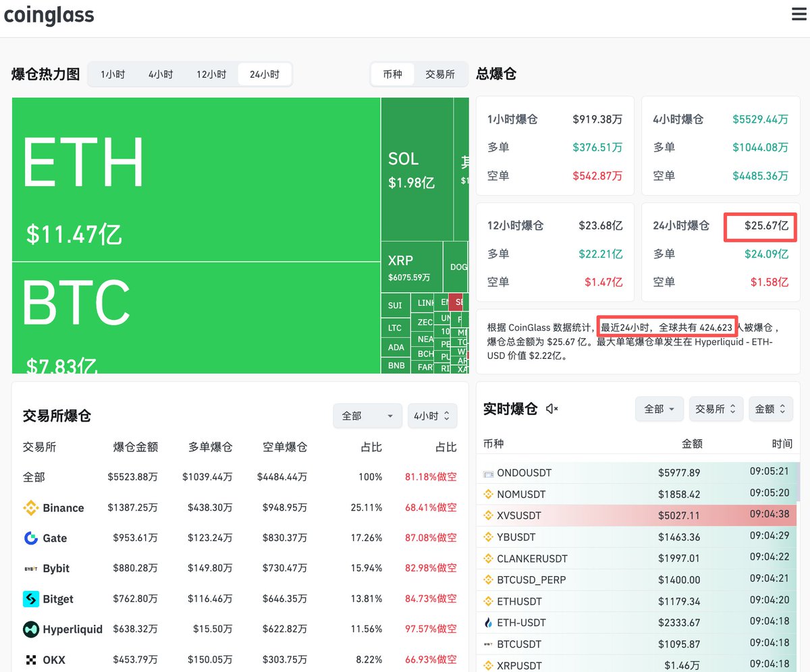The image size is (810, 672).
Task: Select the 12小时 heatmap timeframe
Action: click(211, 74)
